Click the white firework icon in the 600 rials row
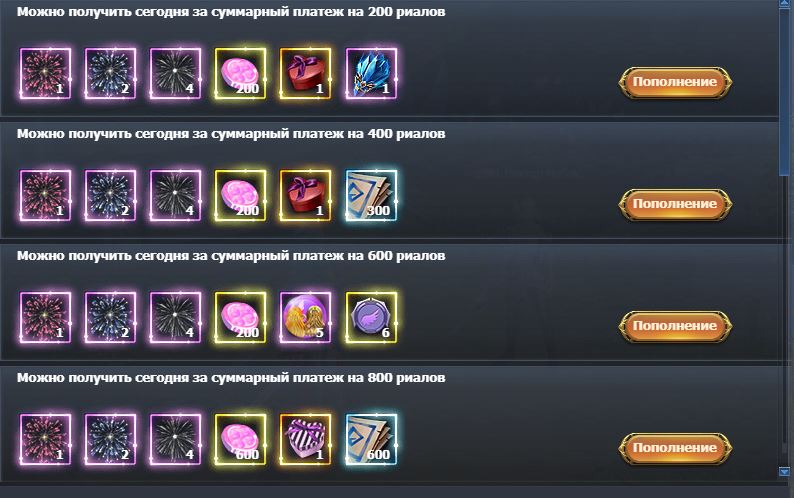The image size is (794, 498). (x=176, y=317)
